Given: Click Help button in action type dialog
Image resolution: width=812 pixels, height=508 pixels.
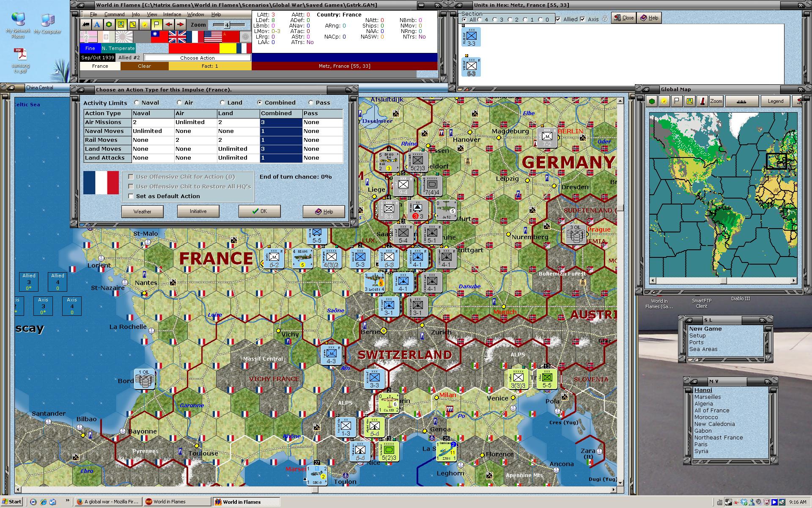Looking at the screenshot, I should [324, 211].
